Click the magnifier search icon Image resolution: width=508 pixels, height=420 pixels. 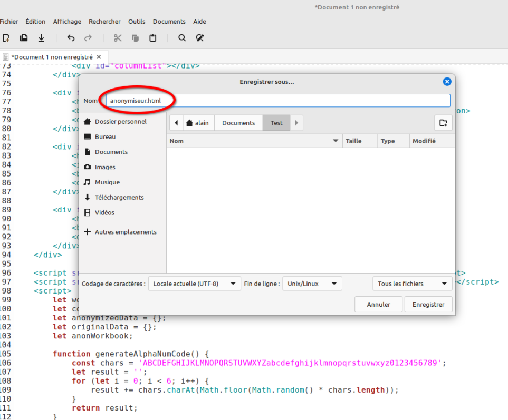tap(182, 38)
